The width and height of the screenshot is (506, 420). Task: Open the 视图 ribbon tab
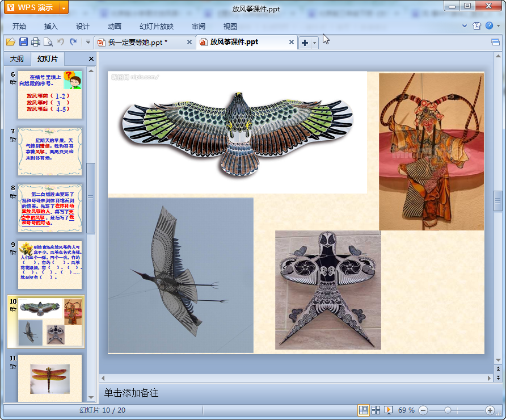(x=230, y=27)
